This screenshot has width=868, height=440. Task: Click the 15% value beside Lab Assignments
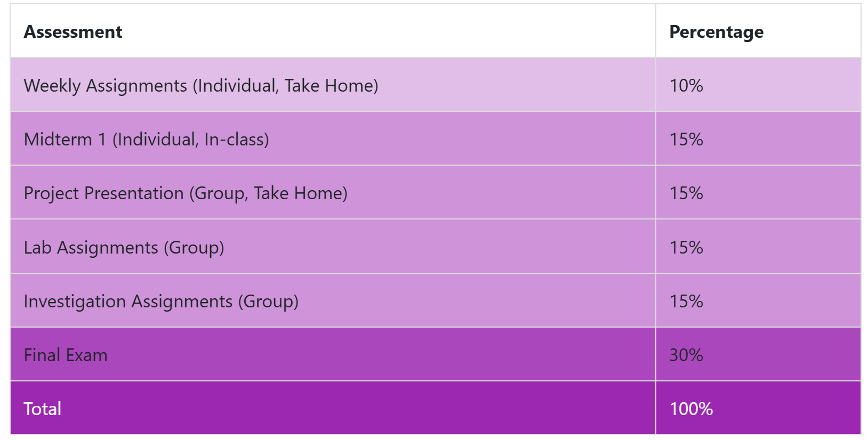[x=686, y=248]
